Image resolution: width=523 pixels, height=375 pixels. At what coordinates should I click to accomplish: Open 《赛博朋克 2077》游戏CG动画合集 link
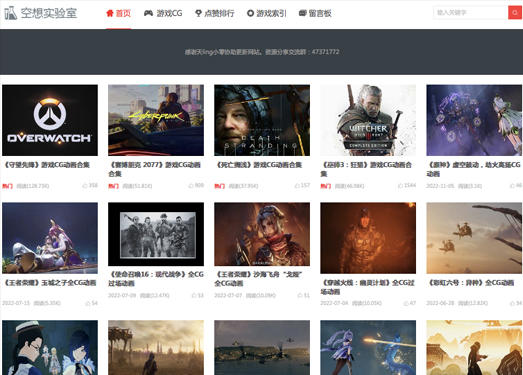155,169
